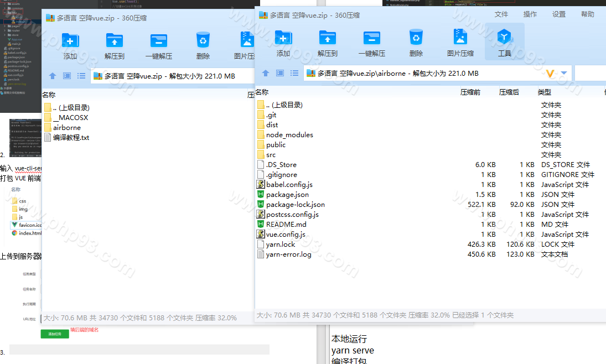Click 删除 trash icon in the right window
Image resolution: width=606 pixels, height=364 pixels.
pyautogui.click(x=416, y=43)
